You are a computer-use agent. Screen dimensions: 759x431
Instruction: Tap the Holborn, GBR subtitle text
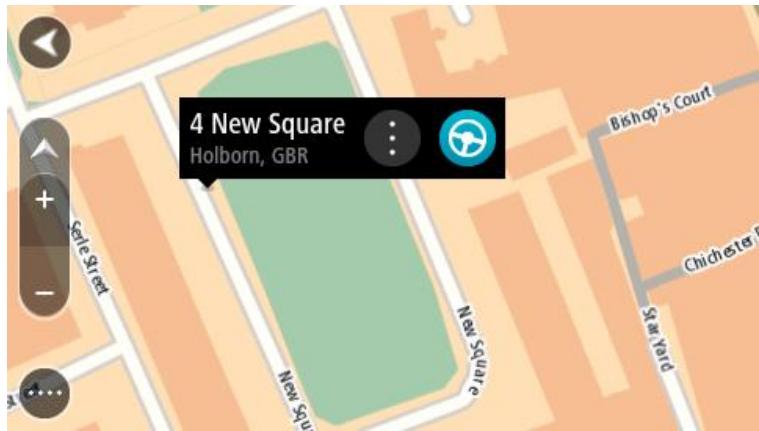[249, 156]
